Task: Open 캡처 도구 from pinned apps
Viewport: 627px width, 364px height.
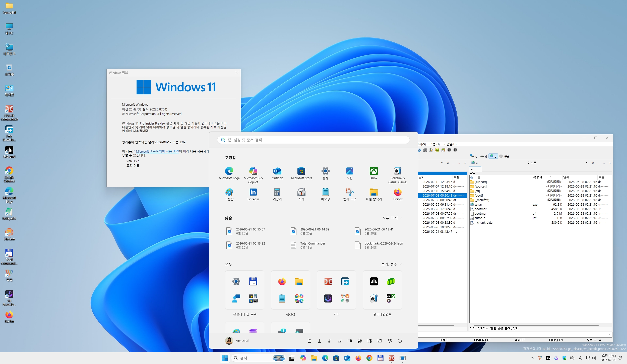Action: click(350, 195)
